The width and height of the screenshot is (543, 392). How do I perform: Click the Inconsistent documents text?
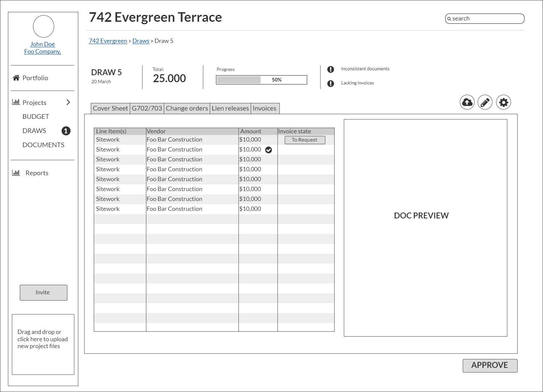pos(365,69)
